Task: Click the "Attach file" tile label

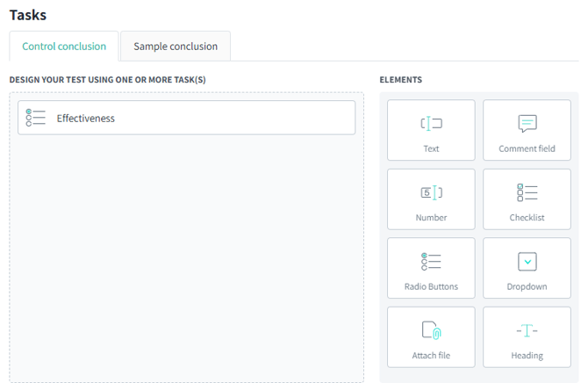Action: click(x=431, y=356)
